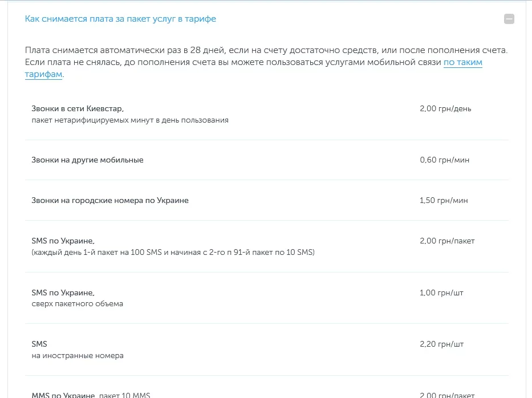Click sentence starting "Если плата не снялась"
Image resolution: width=532 pixels, height=398 pixels.
click(x=171, y=62)
